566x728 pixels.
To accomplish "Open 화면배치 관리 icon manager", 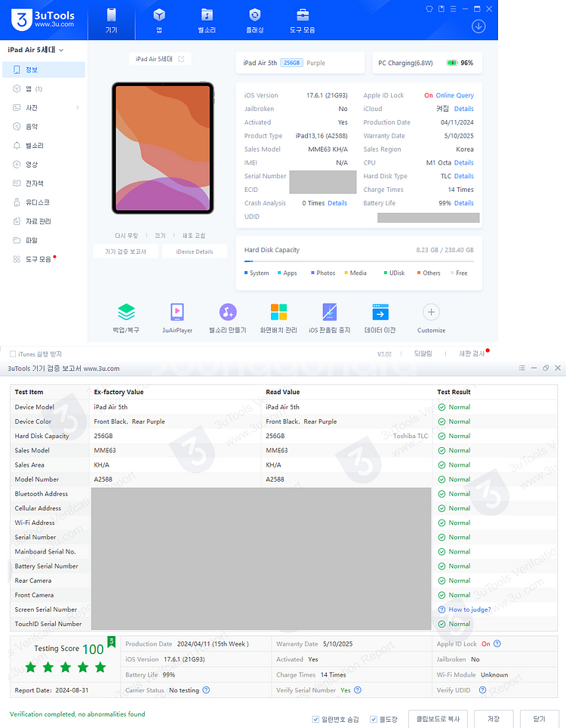I will (x=278, y=313).
